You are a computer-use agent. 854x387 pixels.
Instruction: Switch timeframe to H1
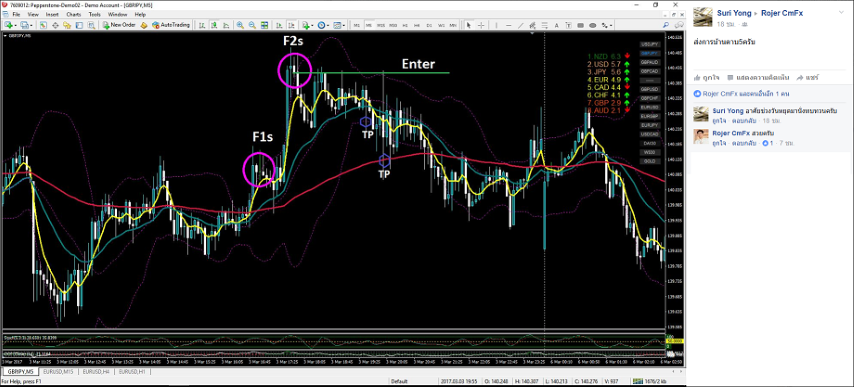coord(405,25)
